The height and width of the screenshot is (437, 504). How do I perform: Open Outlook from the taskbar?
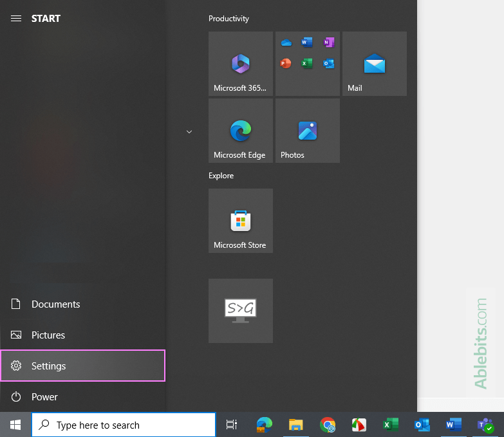pyautogui.click(x=422, y=425)
